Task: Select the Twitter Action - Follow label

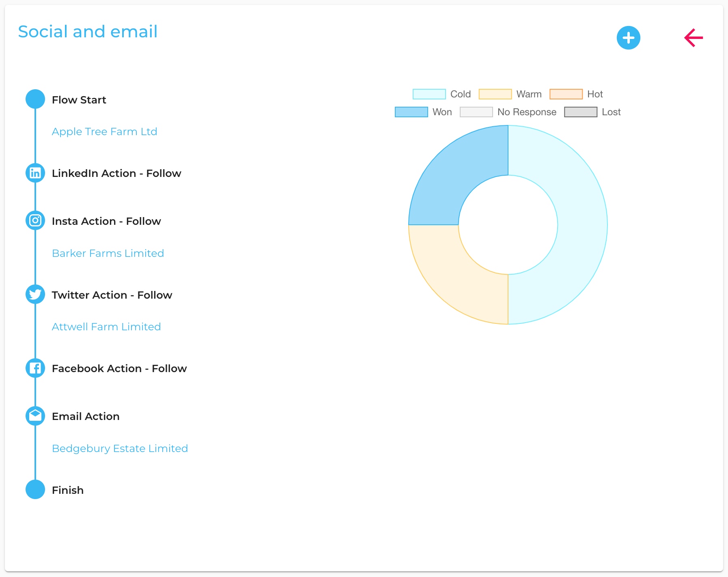Action: coord(112,295)
